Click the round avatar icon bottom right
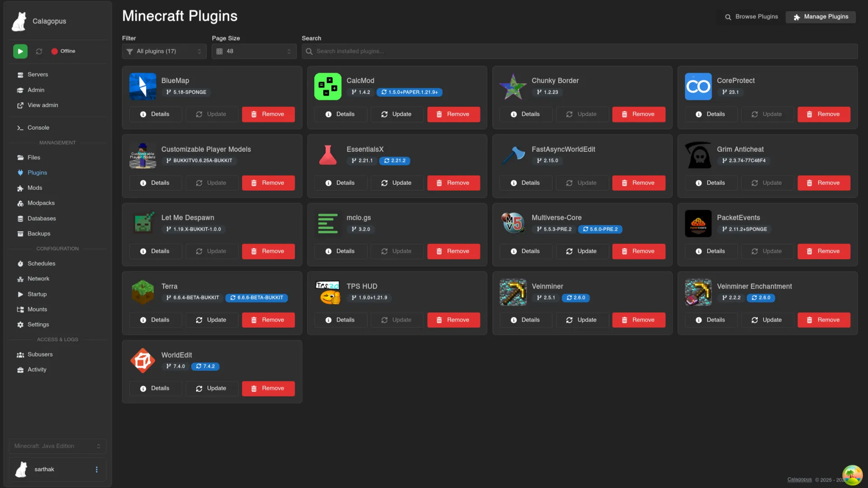Screen dimensions: 868x488 point(852,475)
